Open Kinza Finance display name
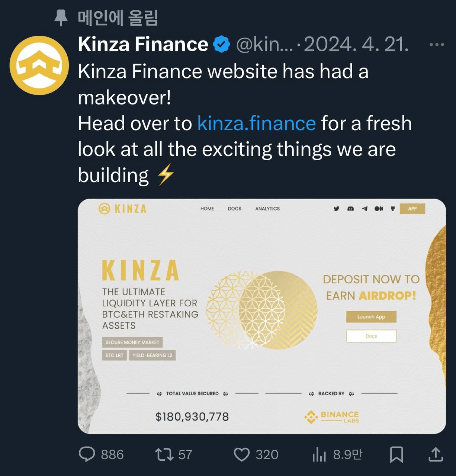 [x=143, y=44]
